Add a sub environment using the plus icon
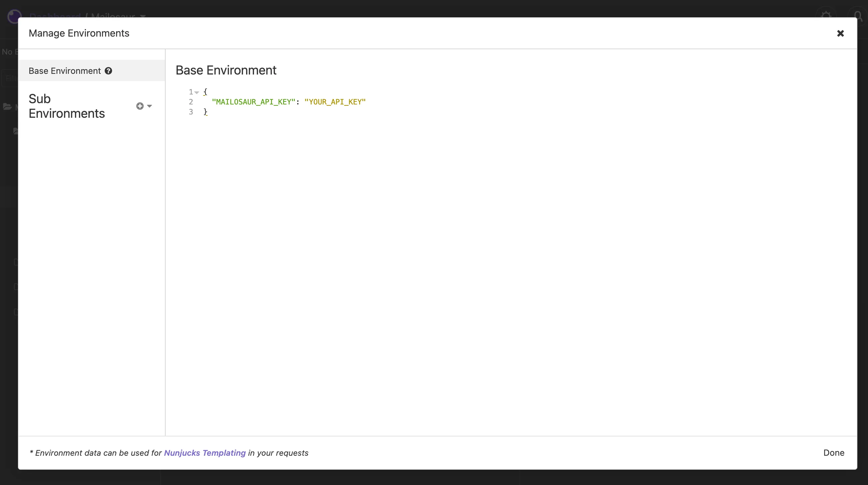Viewport: 868px width, 485px height. (140, 106)
